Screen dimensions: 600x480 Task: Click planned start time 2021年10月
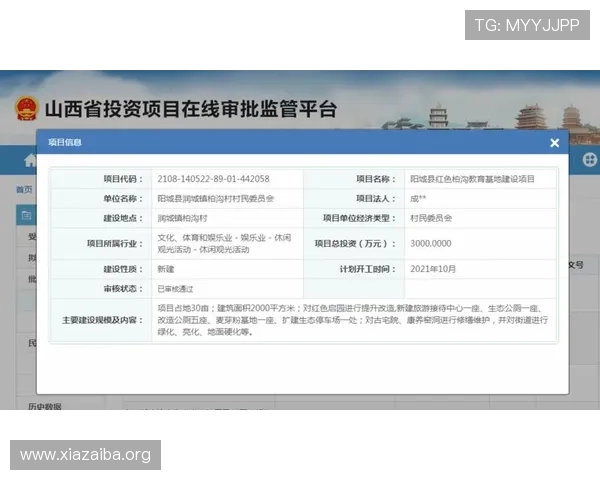point(433,269)
